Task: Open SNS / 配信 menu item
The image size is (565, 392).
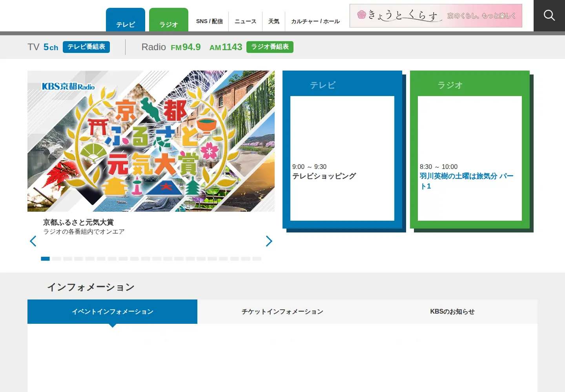Action: tap(210, 21)
